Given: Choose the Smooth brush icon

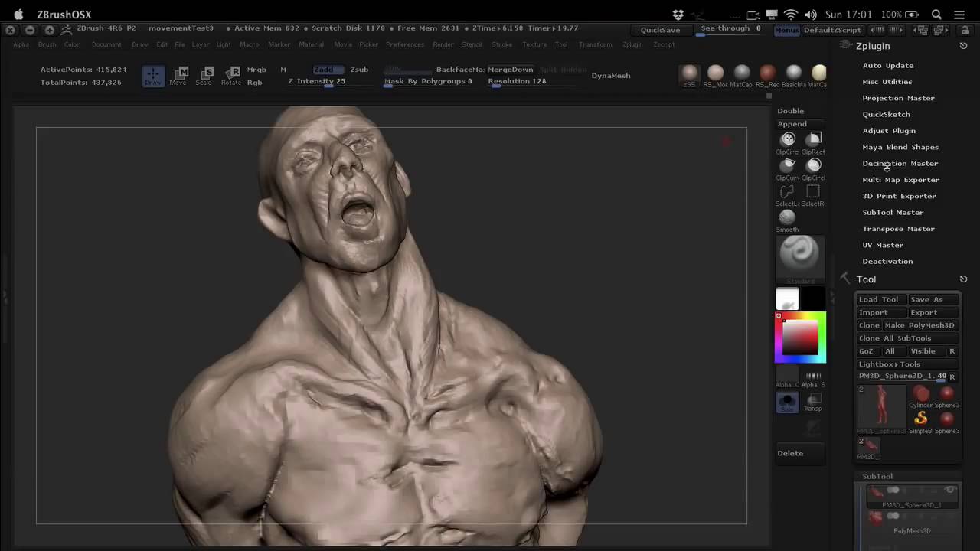Looking at the screenshot, I should pyautogui.click(x=788, y=217).
